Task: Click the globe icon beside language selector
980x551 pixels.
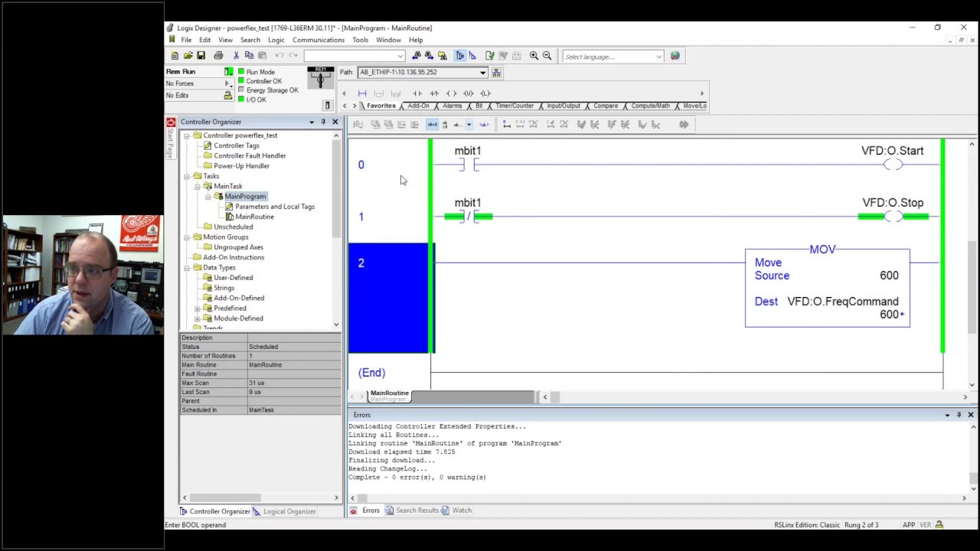Action: (675, 56)
